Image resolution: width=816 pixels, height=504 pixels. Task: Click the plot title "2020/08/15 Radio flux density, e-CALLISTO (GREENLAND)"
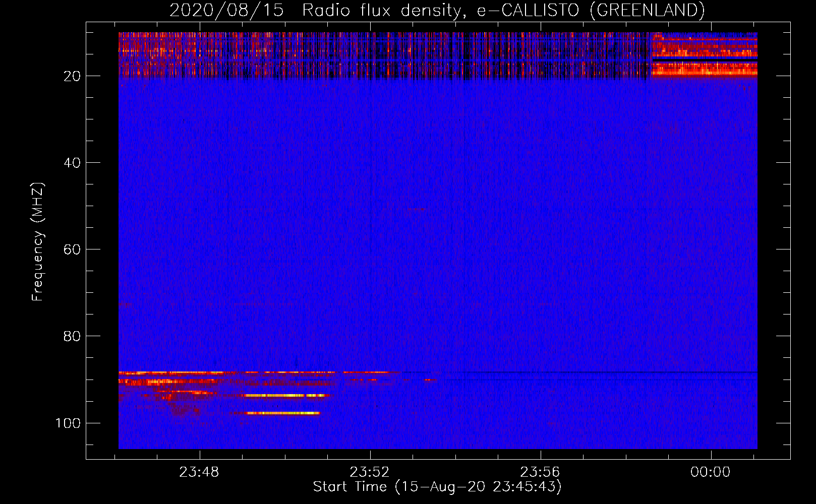tap(437, 10)
